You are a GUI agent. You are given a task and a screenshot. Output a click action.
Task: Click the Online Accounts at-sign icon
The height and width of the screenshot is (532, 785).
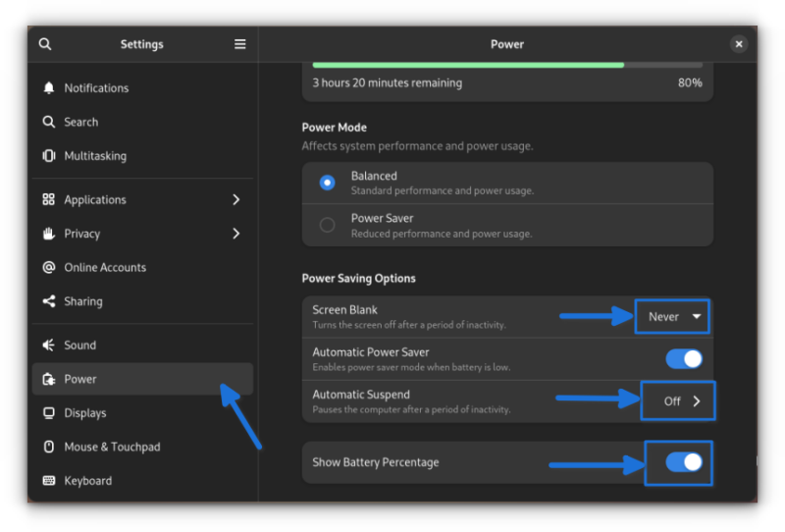coord(48,268)
